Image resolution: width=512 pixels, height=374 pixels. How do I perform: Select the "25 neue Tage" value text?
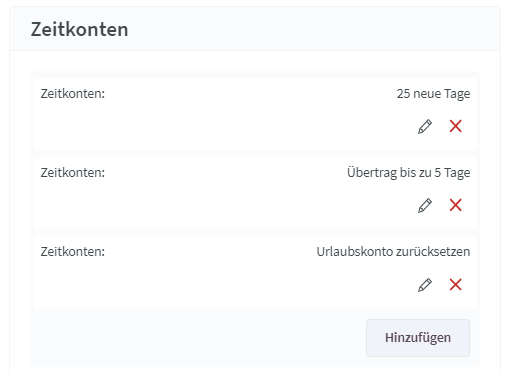[433, 94]
